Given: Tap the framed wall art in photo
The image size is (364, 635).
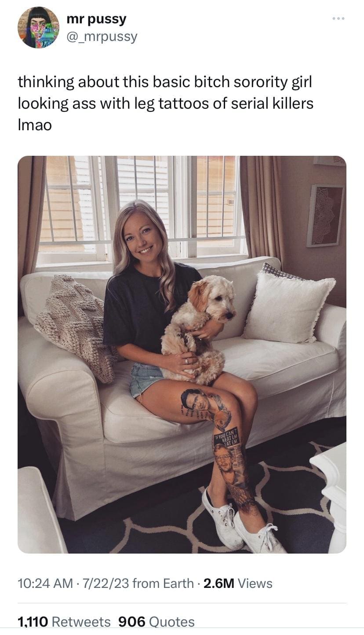Looking at the screenshot, I should [x=326, y=215].
